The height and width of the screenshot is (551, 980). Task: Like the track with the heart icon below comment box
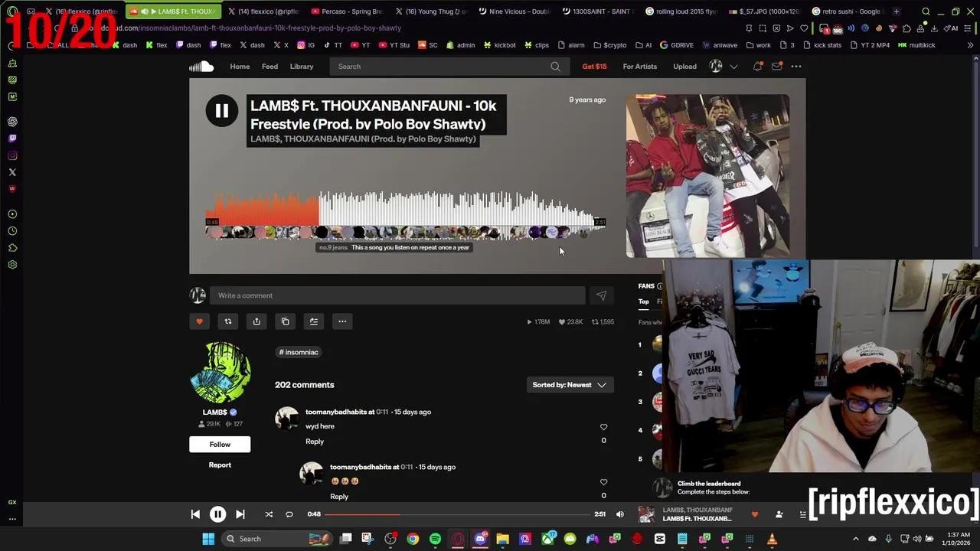click(x=199, y=321)
